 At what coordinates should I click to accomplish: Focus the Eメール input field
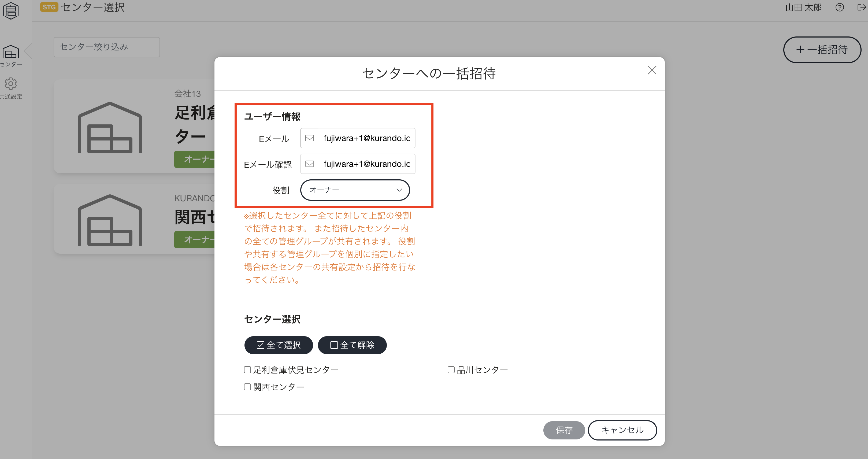click(x=358, y=138)
